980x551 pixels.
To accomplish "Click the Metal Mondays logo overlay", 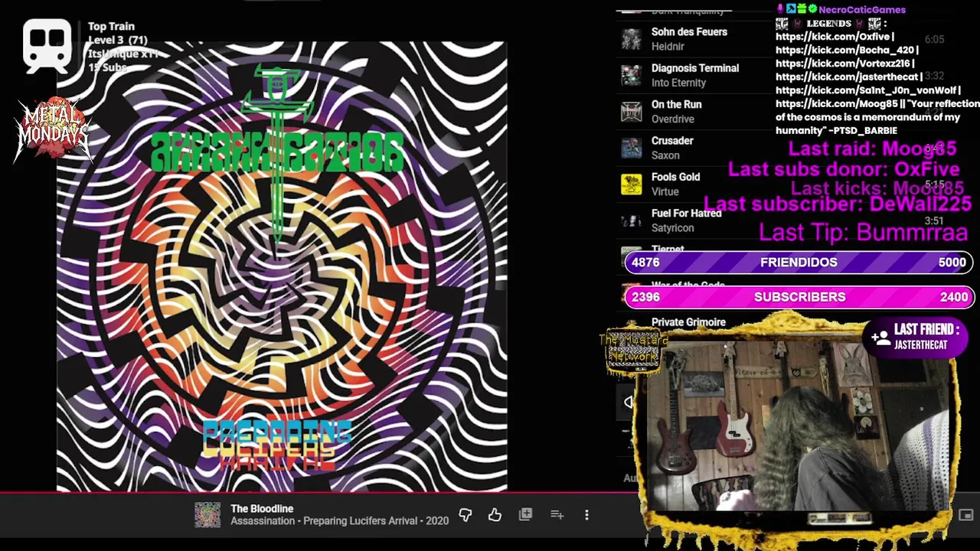I will [x=53, y=129].
